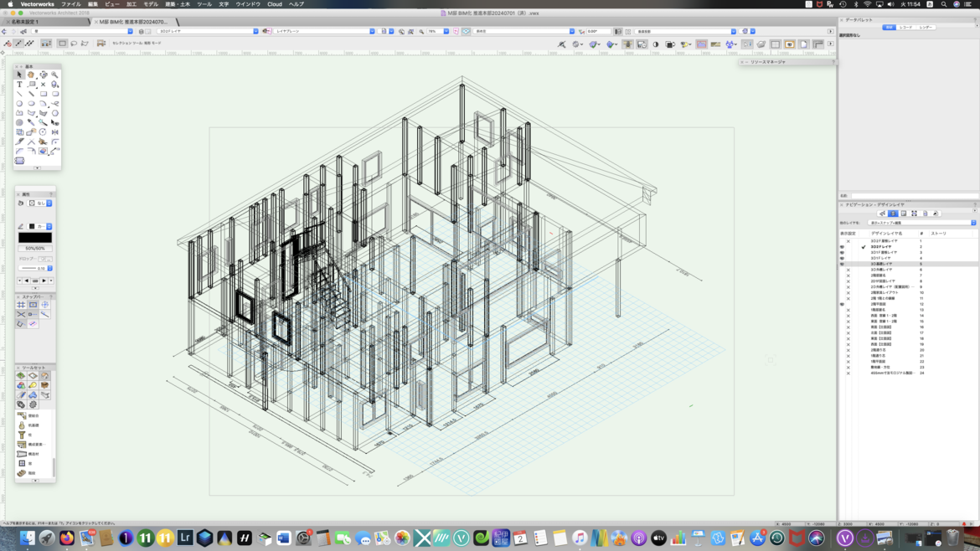Open the Classes tab icon in Navigation palette
The width and height of the screenshot is (980, 551).
coord(882,214)
